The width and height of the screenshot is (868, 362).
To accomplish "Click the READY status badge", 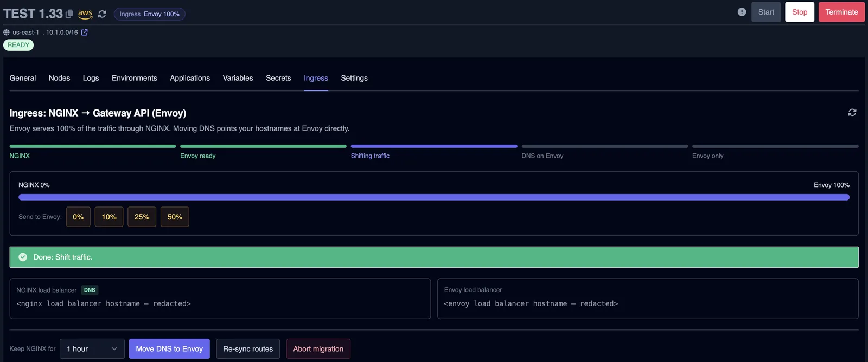I will (18, 45).
